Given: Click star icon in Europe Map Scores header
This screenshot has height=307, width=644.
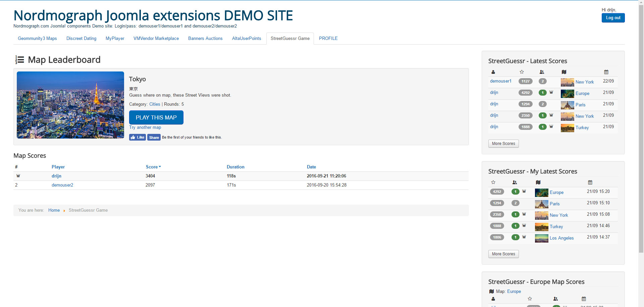Looking at the screenshot, I should coord(530,299).
